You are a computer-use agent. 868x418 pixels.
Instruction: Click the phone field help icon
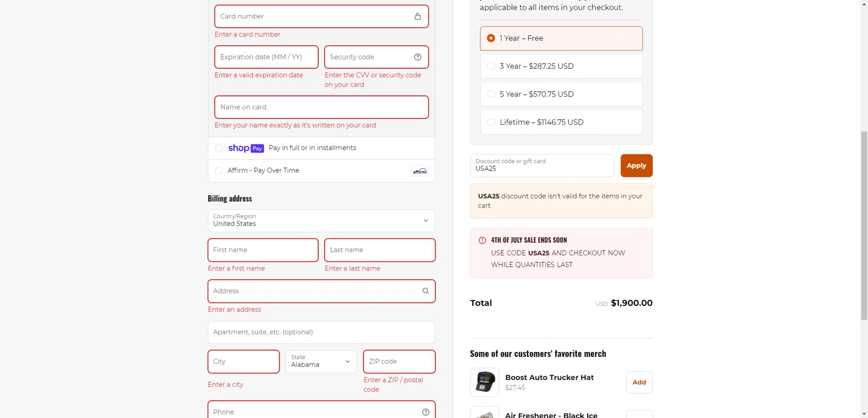click(425, 412)
